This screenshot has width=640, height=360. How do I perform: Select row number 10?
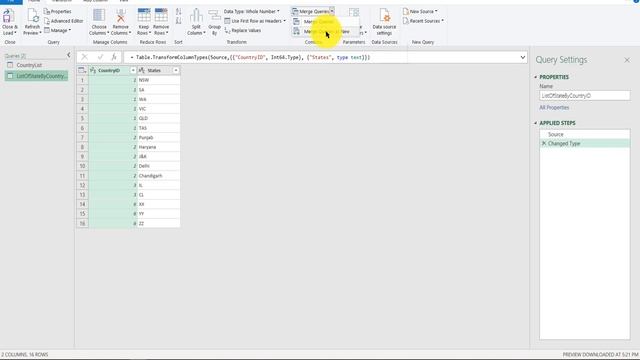point(82,166)
